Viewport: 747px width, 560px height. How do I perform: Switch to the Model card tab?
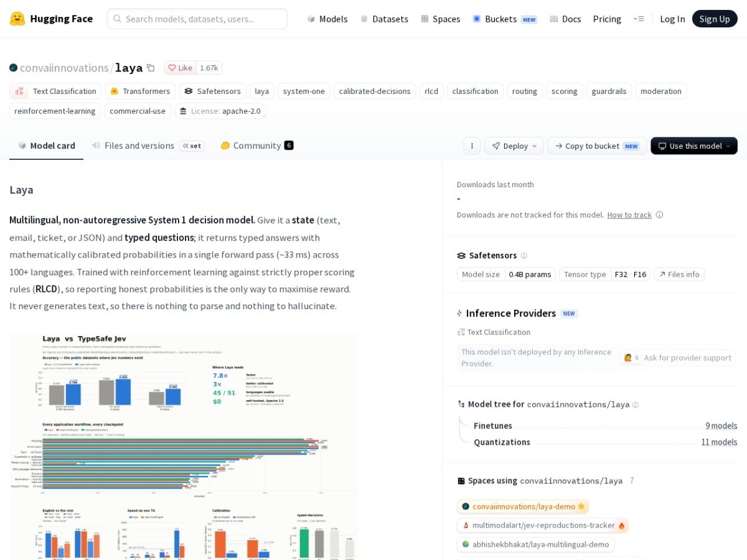[x=47, y=146]
